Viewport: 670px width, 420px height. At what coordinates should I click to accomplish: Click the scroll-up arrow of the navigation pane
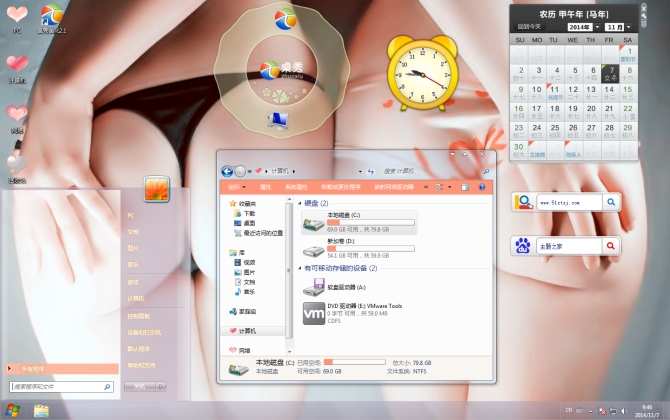coord(289,200)
